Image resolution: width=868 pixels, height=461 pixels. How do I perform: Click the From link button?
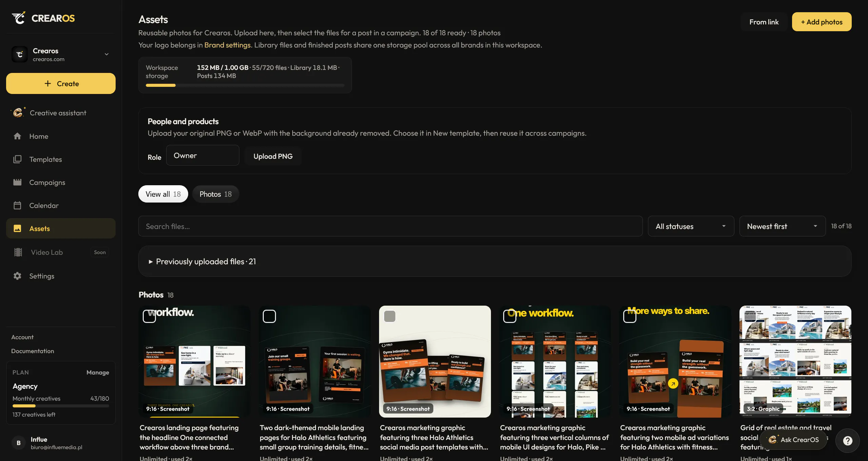tap(764, 22)
